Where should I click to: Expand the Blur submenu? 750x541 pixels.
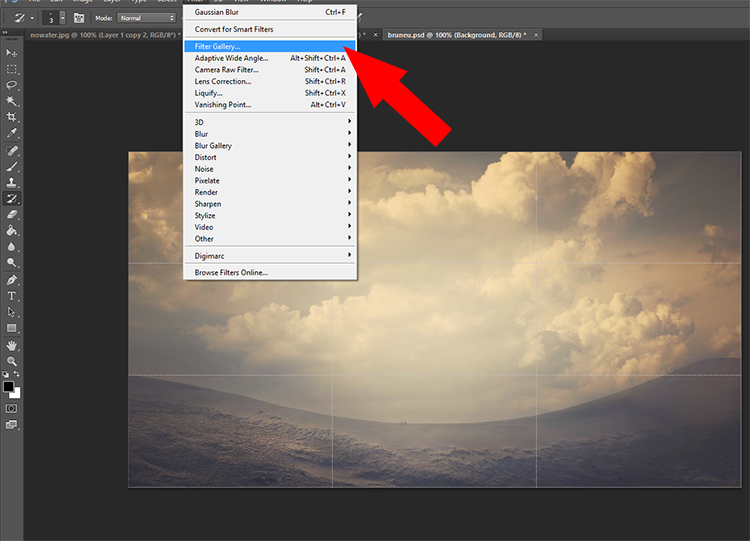(x=270, y=134)
